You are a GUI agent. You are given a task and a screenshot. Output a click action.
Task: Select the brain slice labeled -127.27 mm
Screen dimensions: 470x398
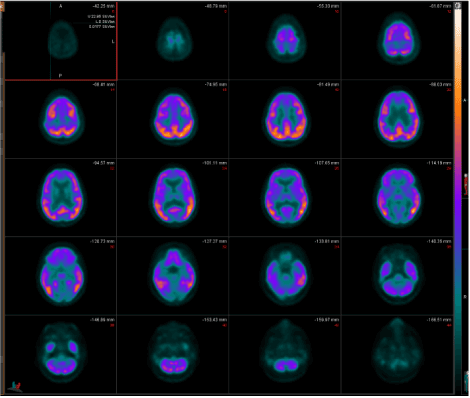(x=173, y=276)
